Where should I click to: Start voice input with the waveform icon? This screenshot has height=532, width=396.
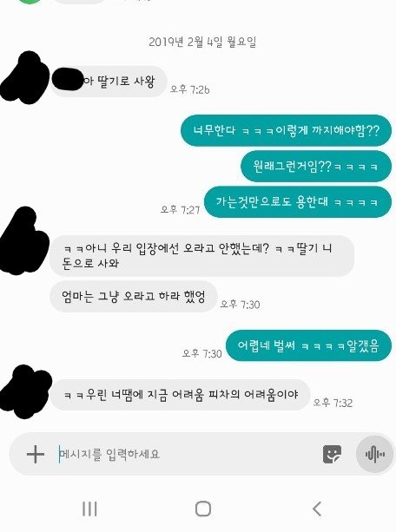374,454
